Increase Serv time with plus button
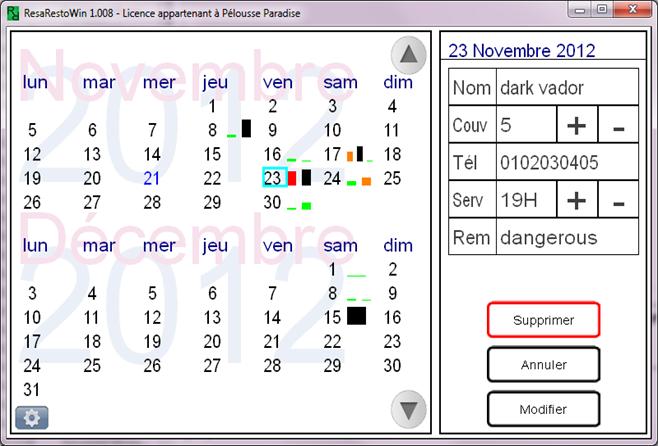This screenshot has height=446, width=658. pos(577,200)
